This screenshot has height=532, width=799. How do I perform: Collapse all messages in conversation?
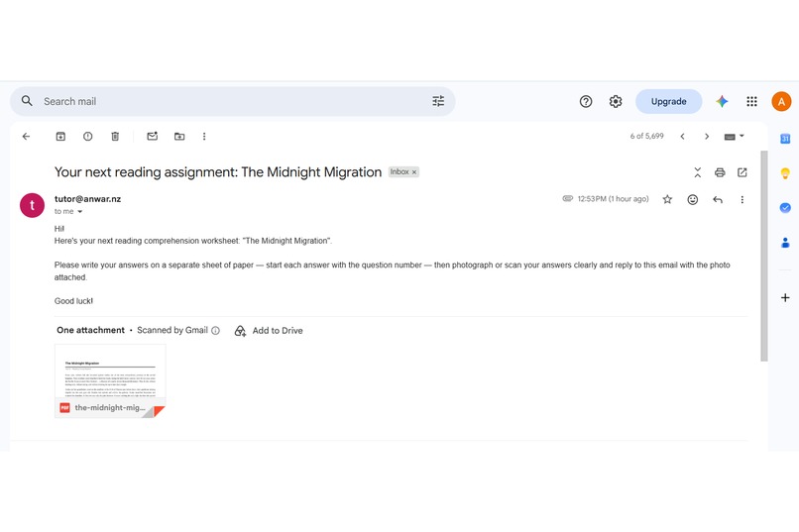click(x=698, y=172)
